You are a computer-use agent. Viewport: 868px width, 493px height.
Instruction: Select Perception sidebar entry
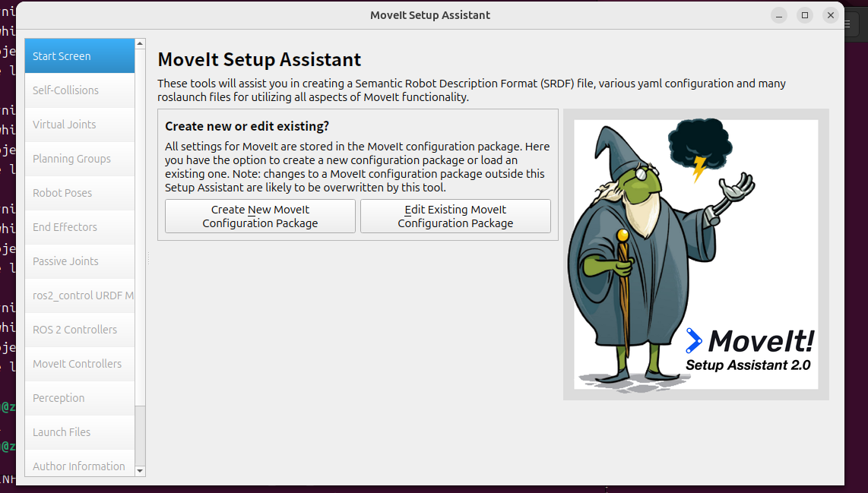(80, 398)
